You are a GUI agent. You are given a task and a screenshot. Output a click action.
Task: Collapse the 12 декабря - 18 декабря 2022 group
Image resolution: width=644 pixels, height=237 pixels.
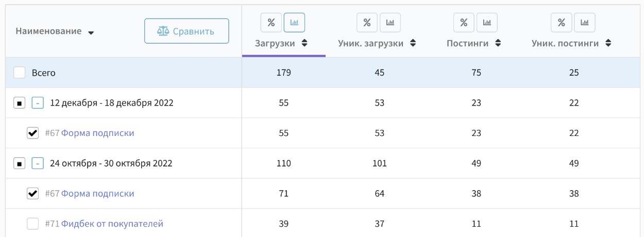38,103
